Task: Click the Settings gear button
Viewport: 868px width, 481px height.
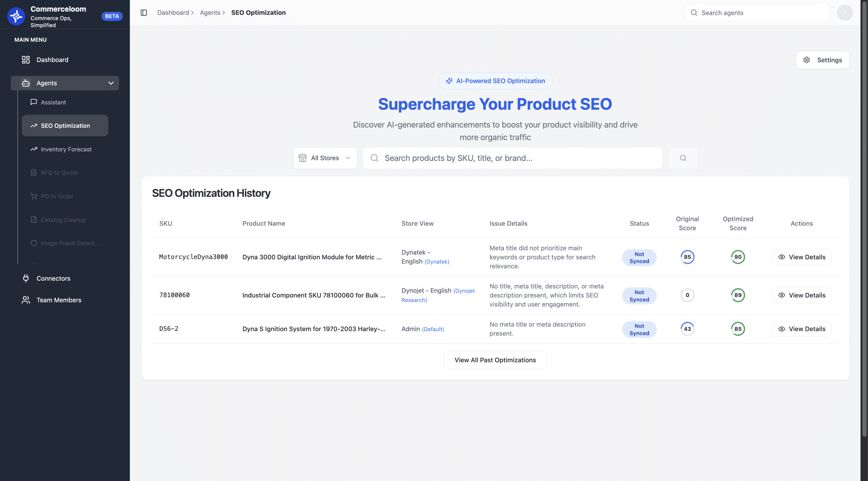Action: pyautogui.click(x=822, y=60)
